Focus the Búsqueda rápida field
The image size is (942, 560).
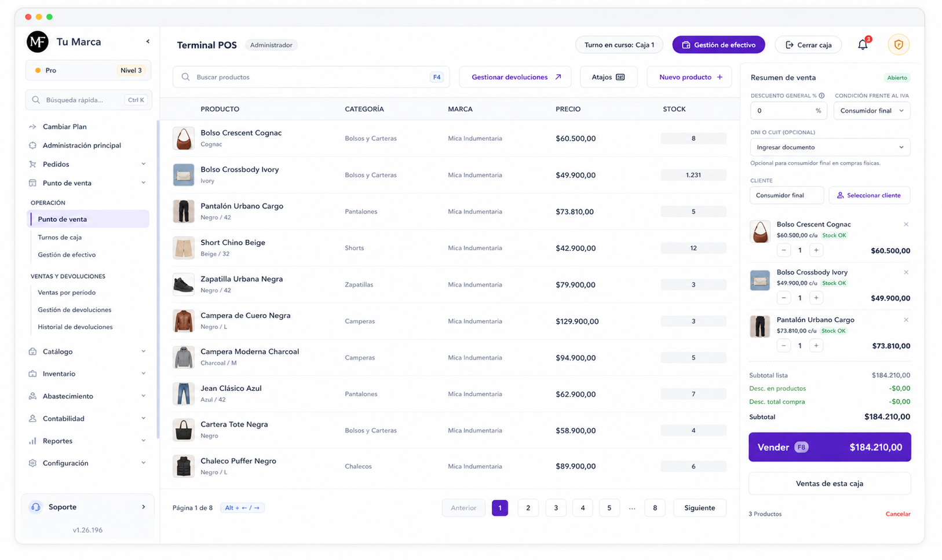pyautogui.click(x=89, y=100)
